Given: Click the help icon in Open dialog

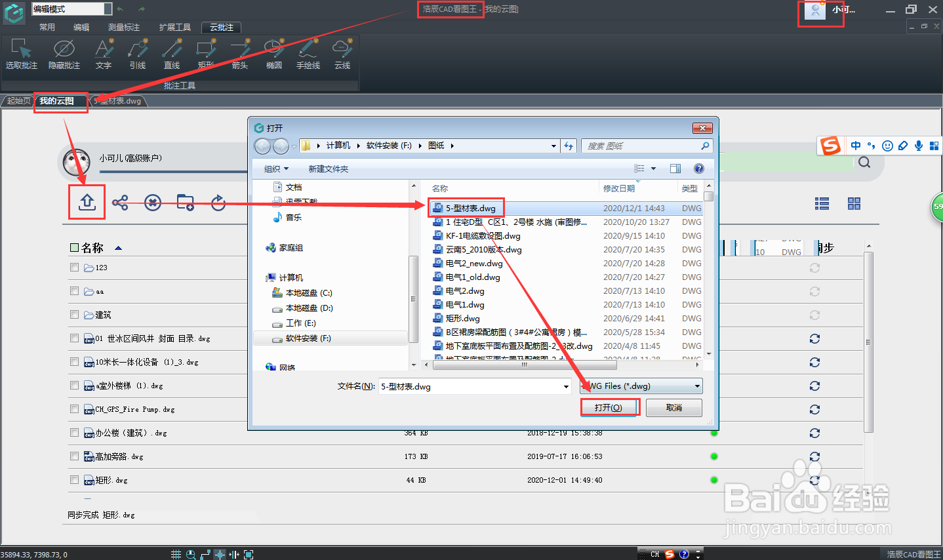Looking at the screenshot, I should [x=699, y=169].
